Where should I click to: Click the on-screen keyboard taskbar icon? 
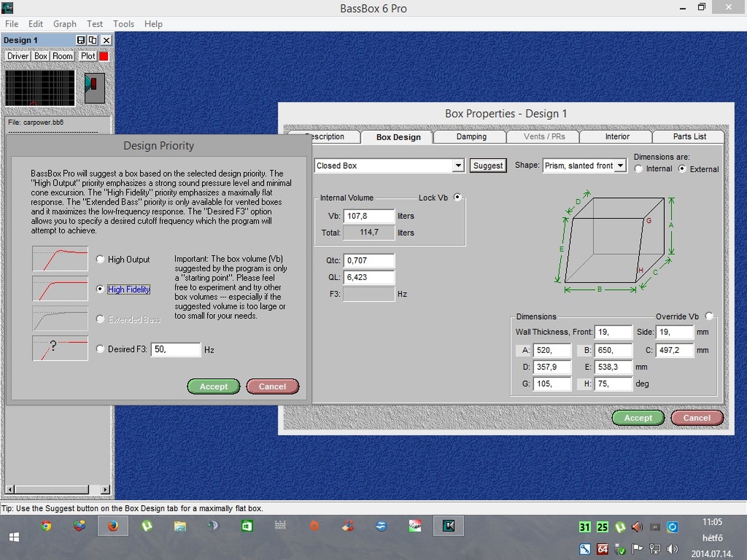(280, 526)
